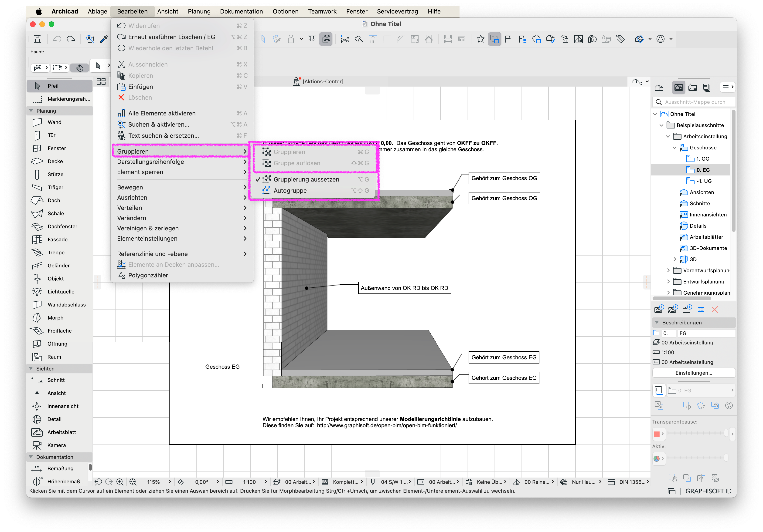Collapse the Ohne Titel tree root
The image size is (763, 532).
[x=655, y=114]
